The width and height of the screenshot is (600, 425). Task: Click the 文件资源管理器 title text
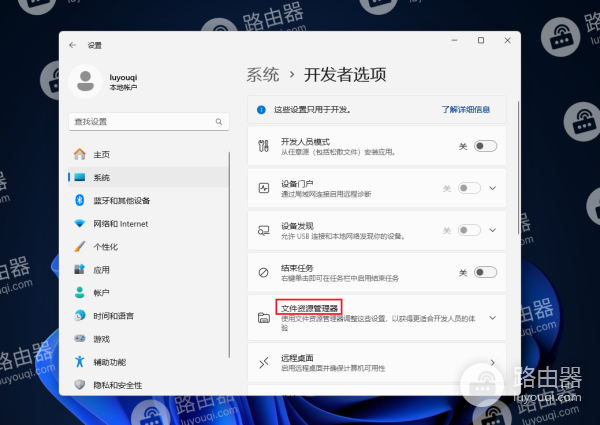[x=309, y=308]
